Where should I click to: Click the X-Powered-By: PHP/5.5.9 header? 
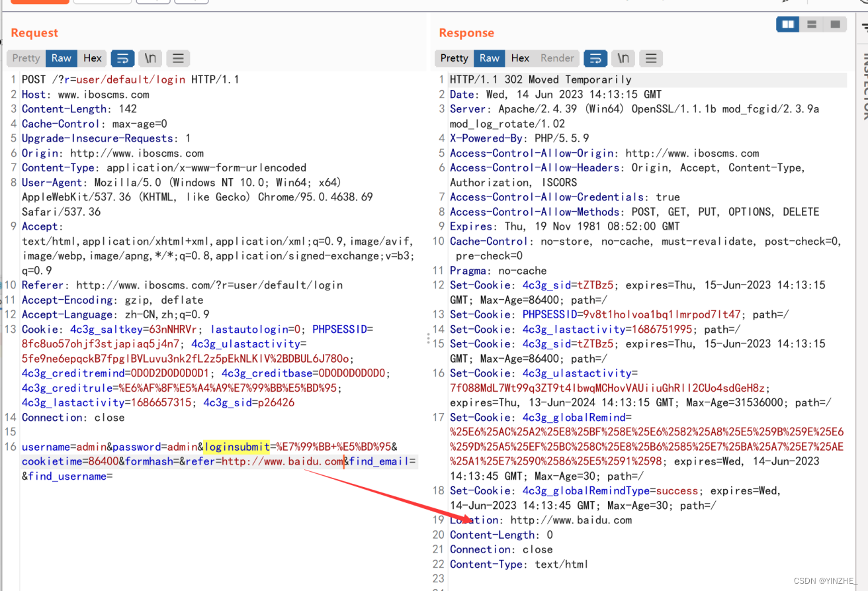coord(519,138)
